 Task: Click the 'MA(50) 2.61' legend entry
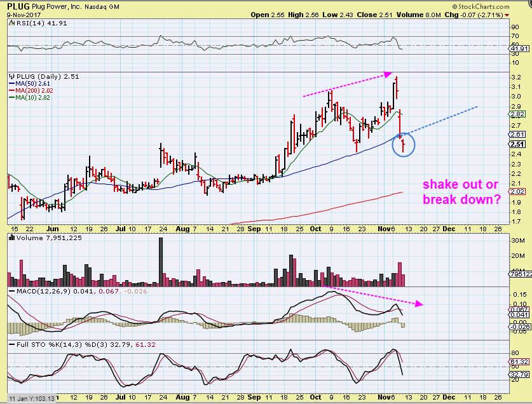coord(33,83)
